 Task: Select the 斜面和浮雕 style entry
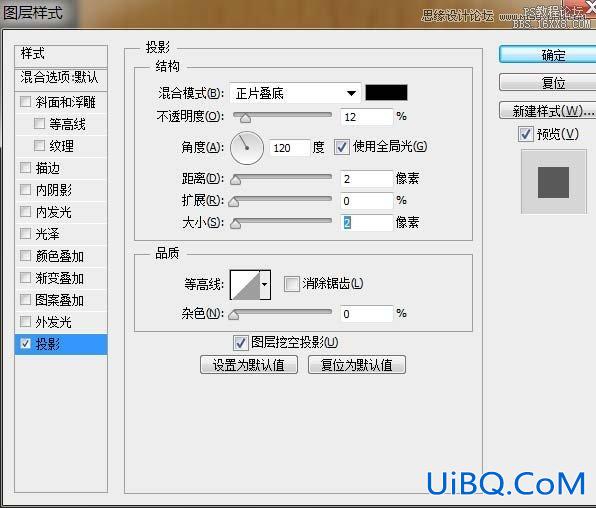(x=65, y=102)
